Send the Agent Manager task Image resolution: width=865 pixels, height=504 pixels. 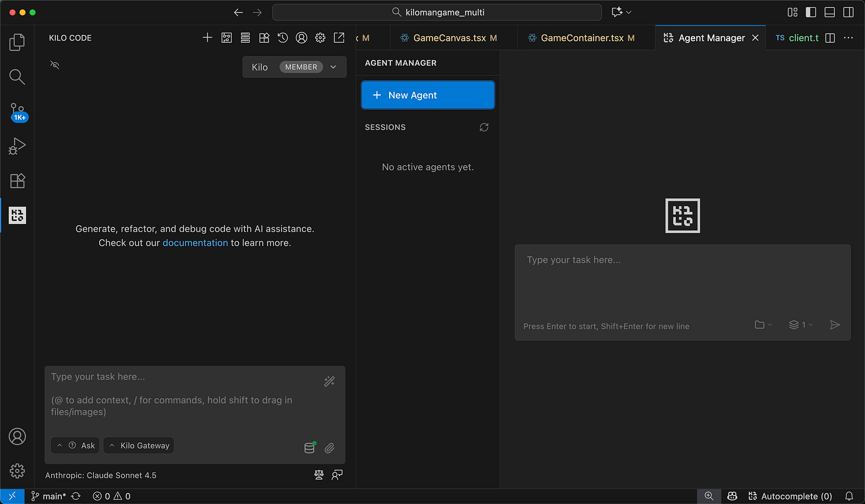tap(835, 325)
